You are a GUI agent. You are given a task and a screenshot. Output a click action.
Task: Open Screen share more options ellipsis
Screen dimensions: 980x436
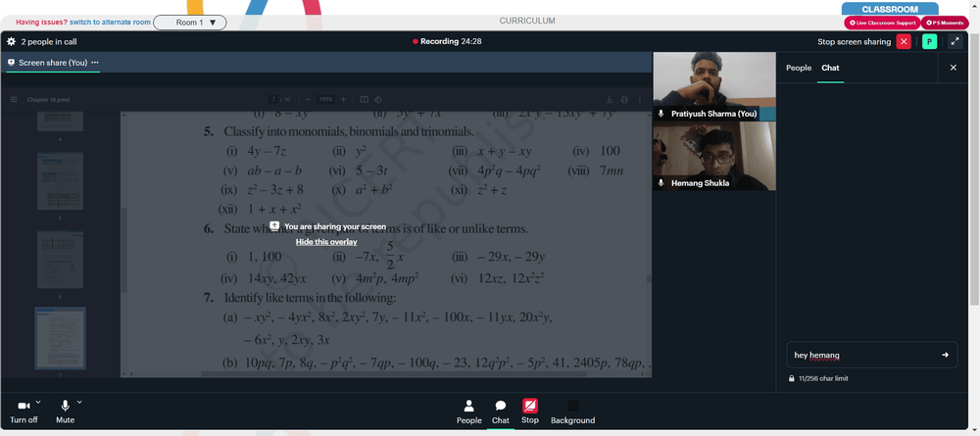95,63
